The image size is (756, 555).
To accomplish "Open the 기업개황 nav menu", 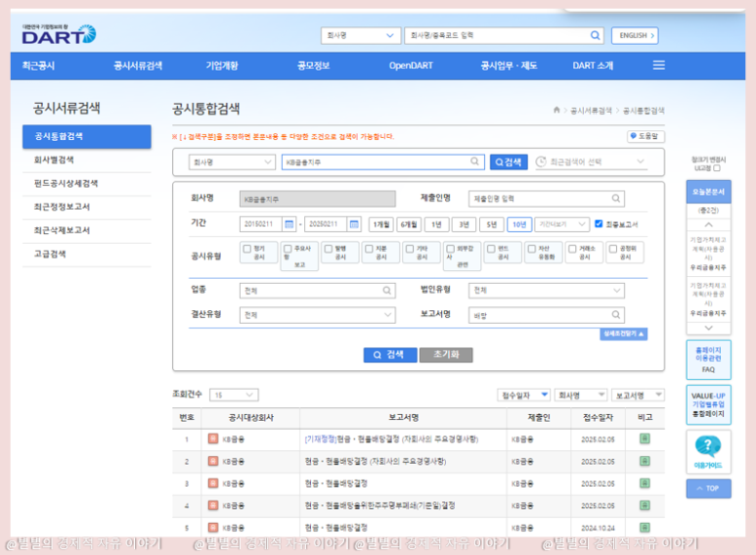I will pos(222,66).
